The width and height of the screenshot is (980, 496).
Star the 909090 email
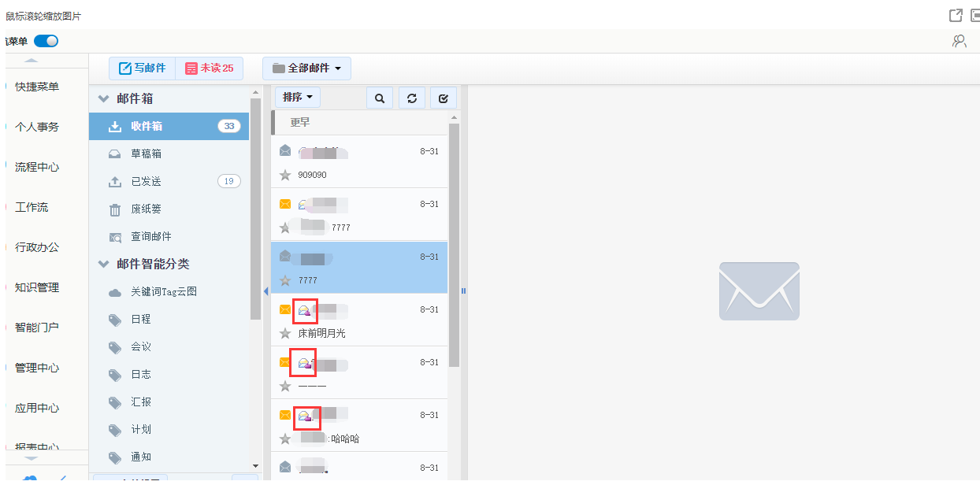[x=285, y=175]
